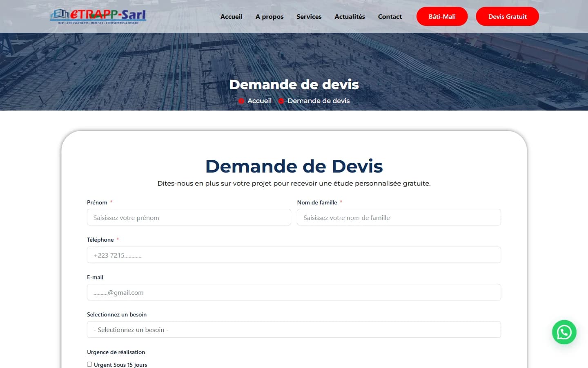Check the Urgent Sous 15 jours box

pyautogui.click(x=89, y=364)
